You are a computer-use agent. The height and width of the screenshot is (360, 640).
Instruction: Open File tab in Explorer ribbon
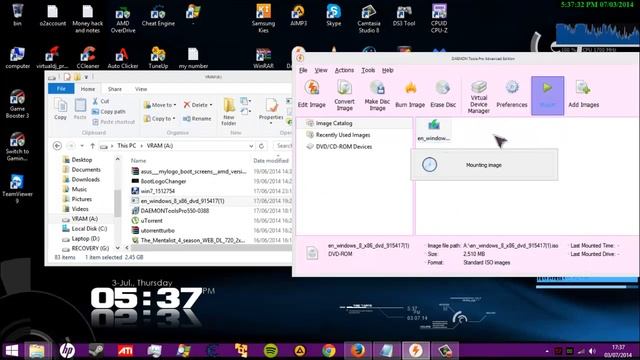click(61, 89)
